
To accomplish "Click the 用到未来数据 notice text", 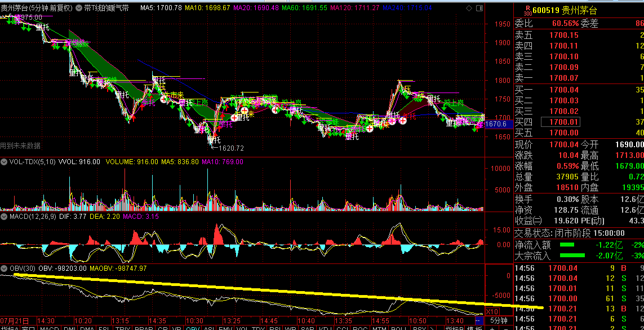I will (x=20, y=146).
